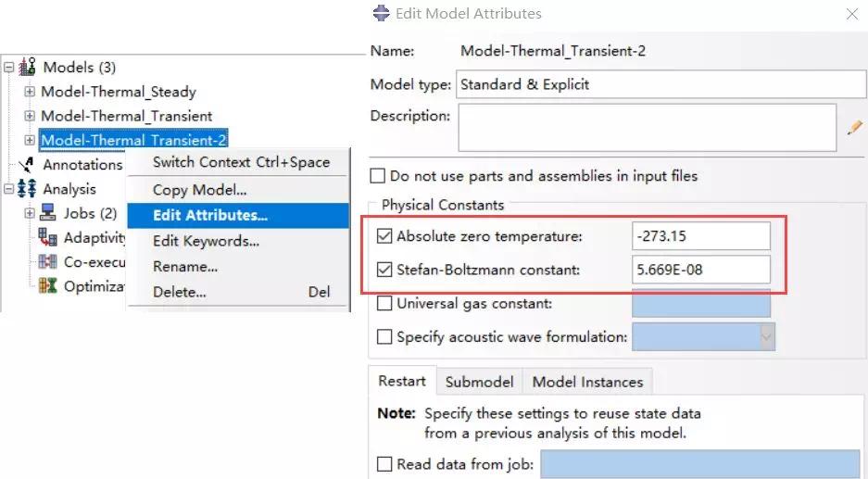
Task: Click the pencil icon beside Description
Action: (855, 128)
